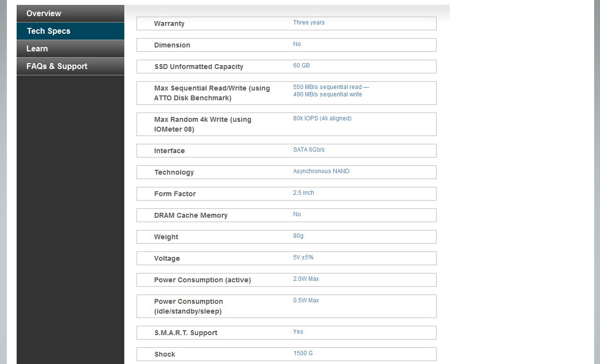Viewport: 600px width, 364px height.
Task: Click the Technology row label
Action: pyautogui.click(x=174, y=172)
